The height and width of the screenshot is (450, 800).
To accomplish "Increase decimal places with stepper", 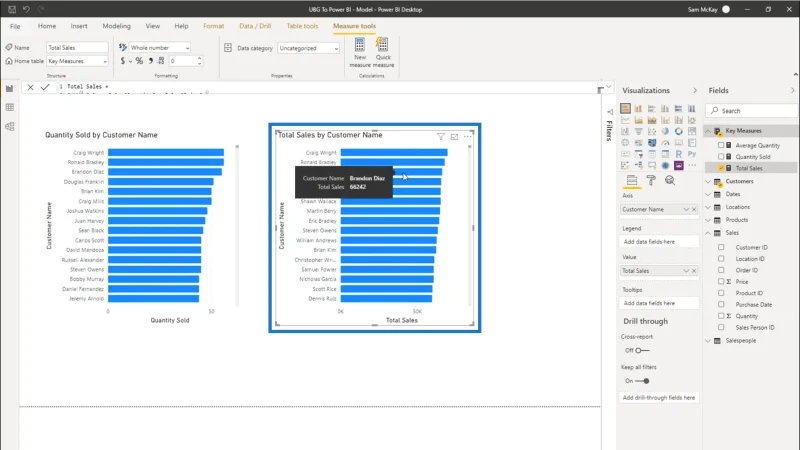I will 199,58.
